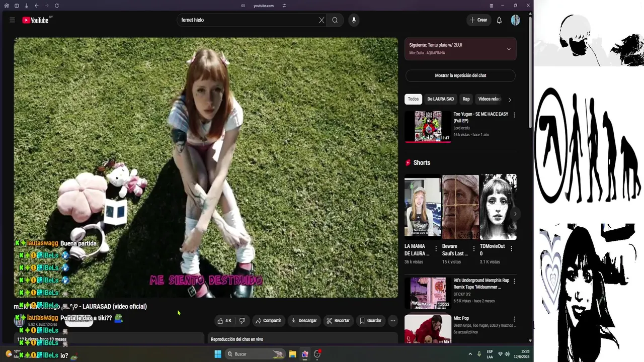Viewport: 644px width, 362px height.
Task: Open options for LA MAMA DE LAURA short
Action: pos(436,249)
